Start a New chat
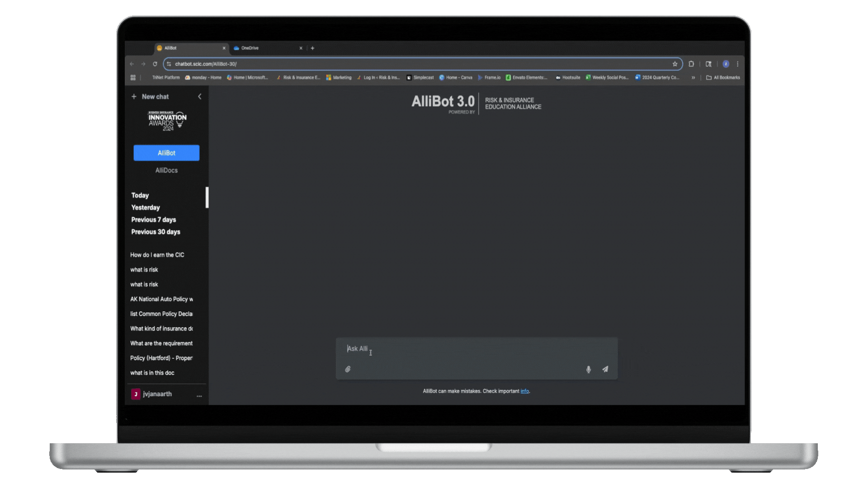This screenshot has height=488, width=868. (x=150, y=97)
